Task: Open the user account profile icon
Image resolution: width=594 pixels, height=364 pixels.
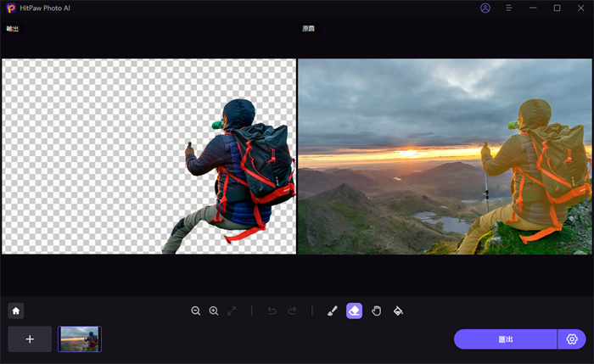Action: 485,8
